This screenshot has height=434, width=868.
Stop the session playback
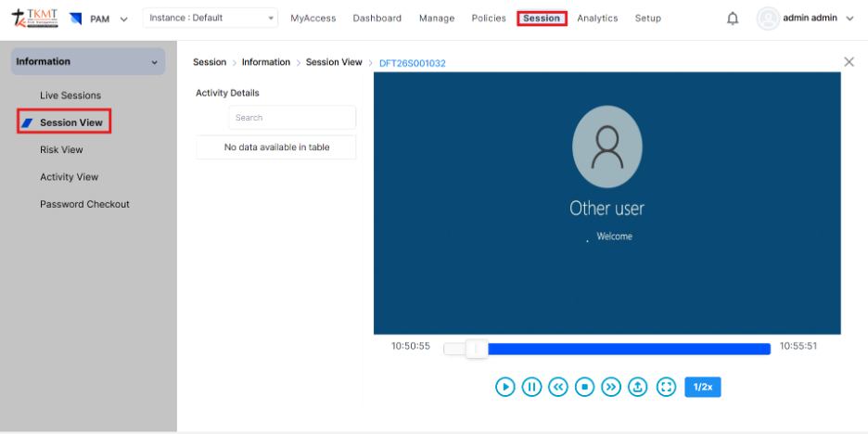pos(584,387)
